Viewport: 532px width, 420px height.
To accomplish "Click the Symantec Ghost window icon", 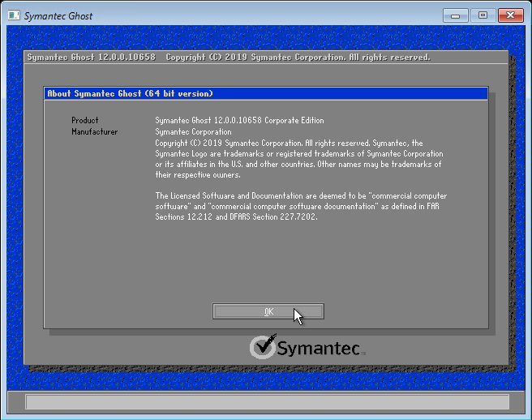I will 14,15.
